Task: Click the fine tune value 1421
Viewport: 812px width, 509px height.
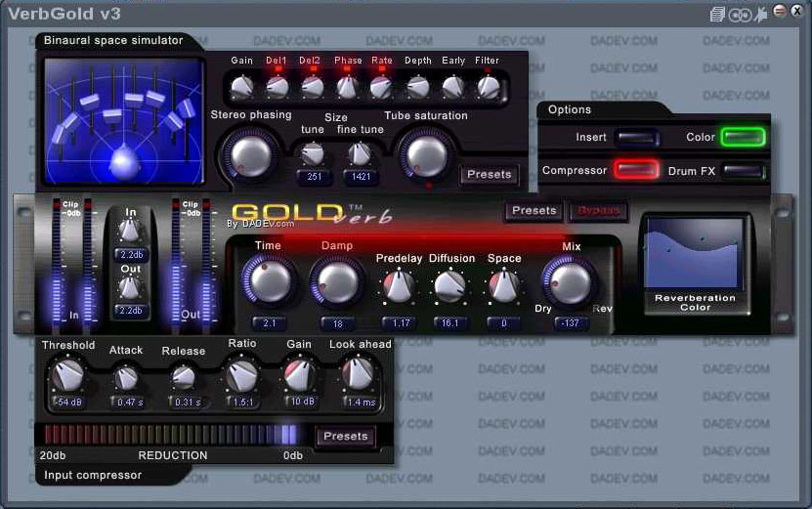Action: click(361, 177)
